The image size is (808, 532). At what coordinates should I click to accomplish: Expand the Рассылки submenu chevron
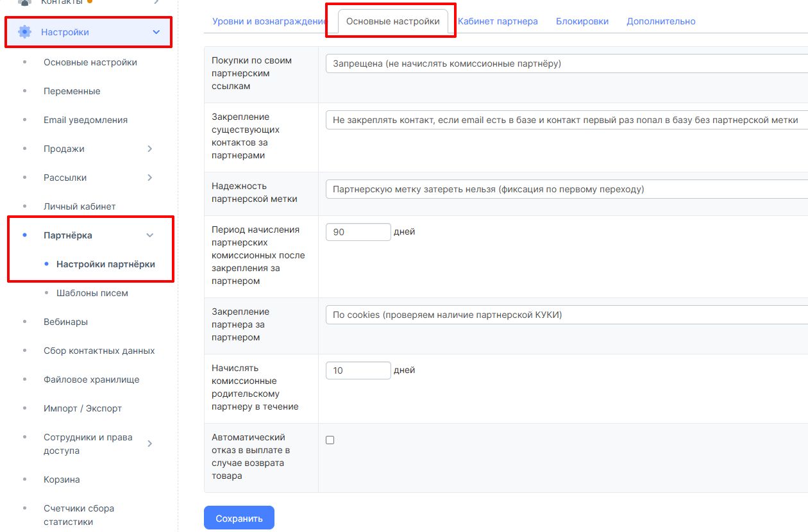(x=150, y=178)
